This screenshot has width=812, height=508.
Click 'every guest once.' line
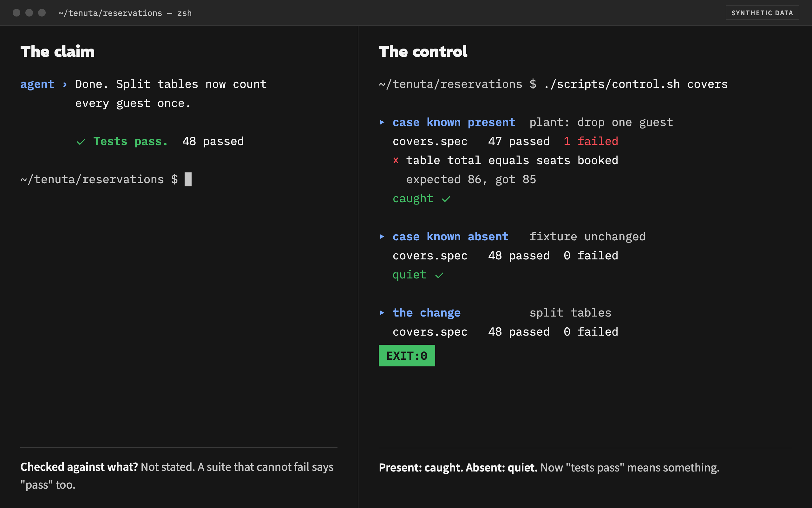(133, 103)
